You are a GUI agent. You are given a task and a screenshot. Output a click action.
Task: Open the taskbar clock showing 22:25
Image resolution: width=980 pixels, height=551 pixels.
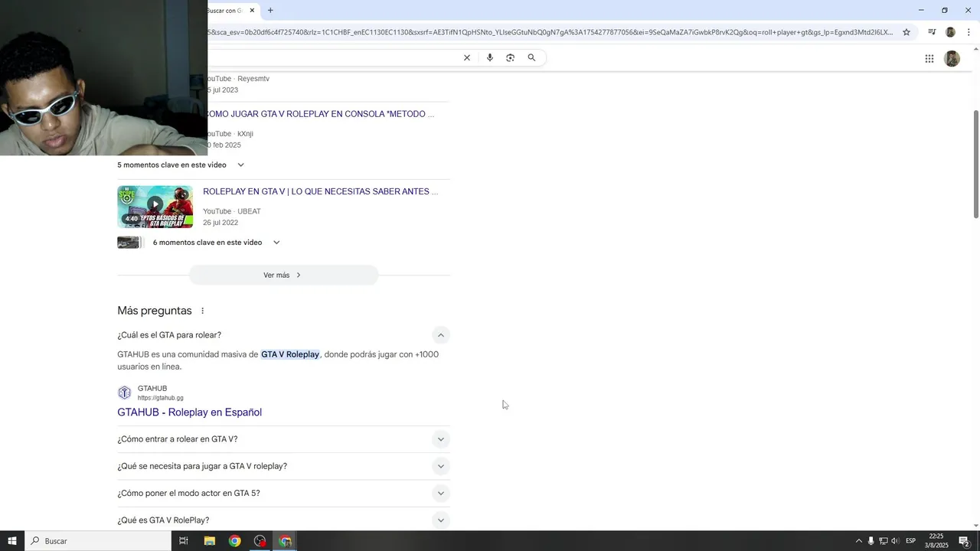[936, 541]
